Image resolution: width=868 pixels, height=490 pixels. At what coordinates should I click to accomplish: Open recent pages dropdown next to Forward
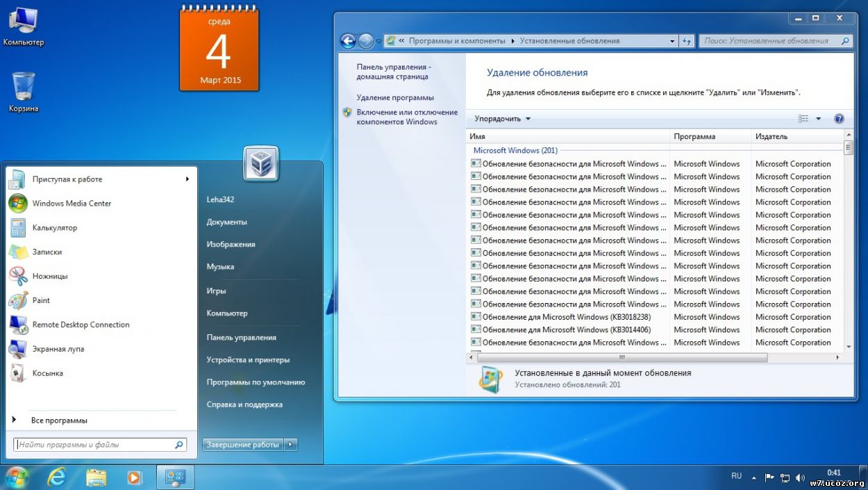pyautogui.click(x=378, y=42)
